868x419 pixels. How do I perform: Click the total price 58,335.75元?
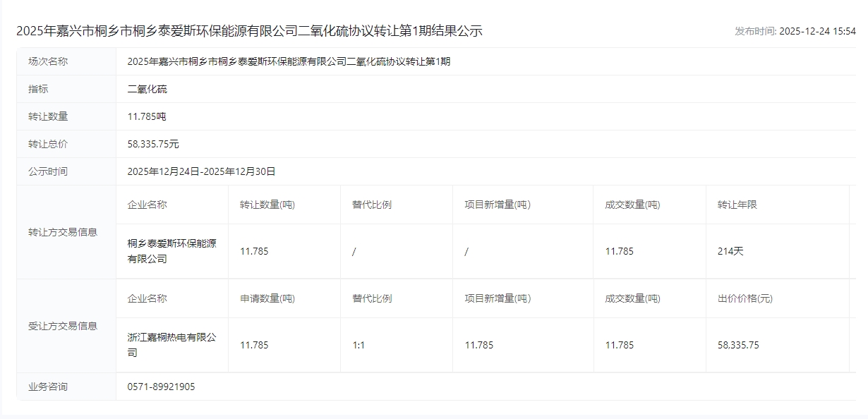tap(153, 144)
